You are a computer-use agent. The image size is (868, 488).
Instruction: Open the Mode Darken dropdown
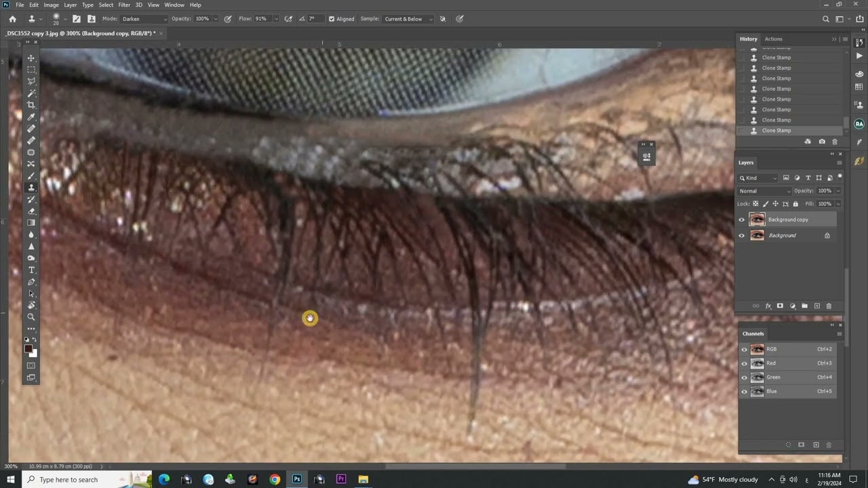[144, 19]
